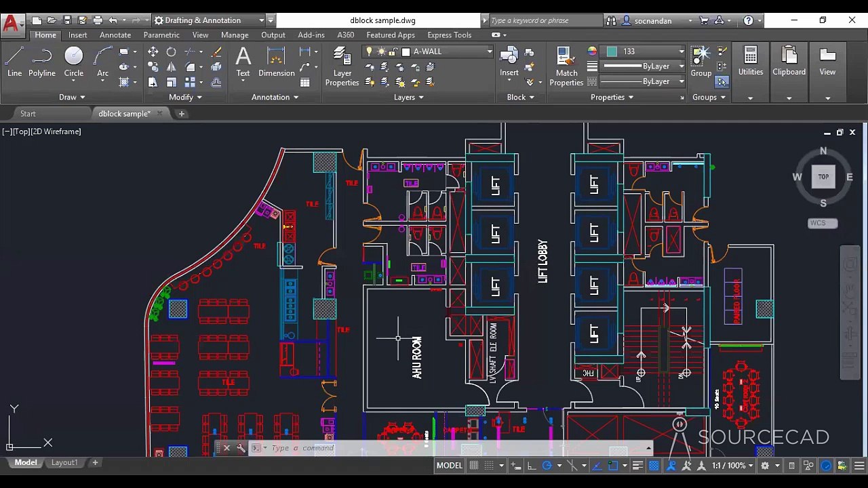Toggle ortho mode in status bar
This screenshot has width=868, height=488.
point(532,466)
